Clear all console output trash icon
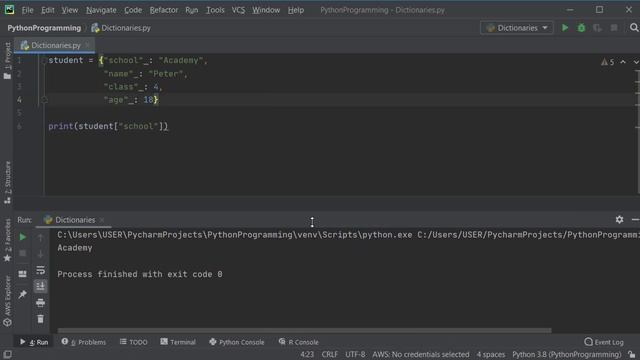The image size is (640, 360). tap(40, 319)
